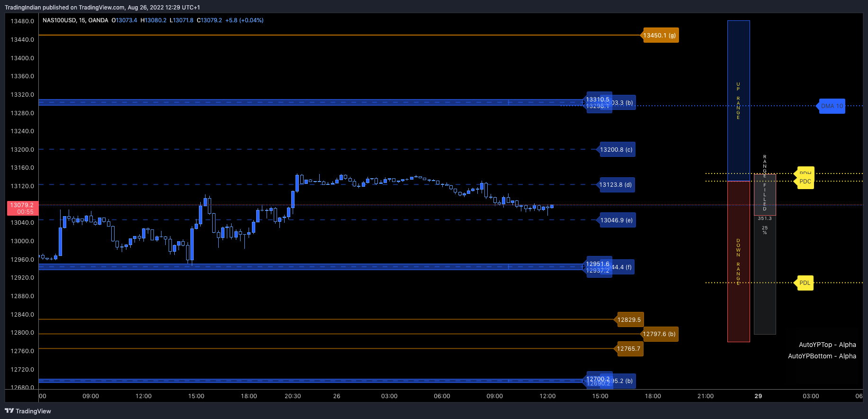The width and height of the screenshot is (868, 419).
Task: Select the NAS100USD, 15, OANDA symbol title
Action: 75,20
